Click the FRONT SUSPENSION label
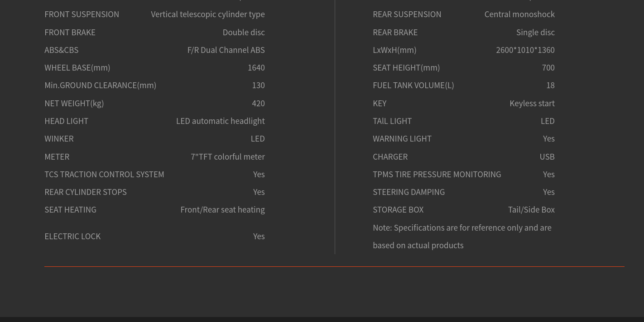 point(82,14)
